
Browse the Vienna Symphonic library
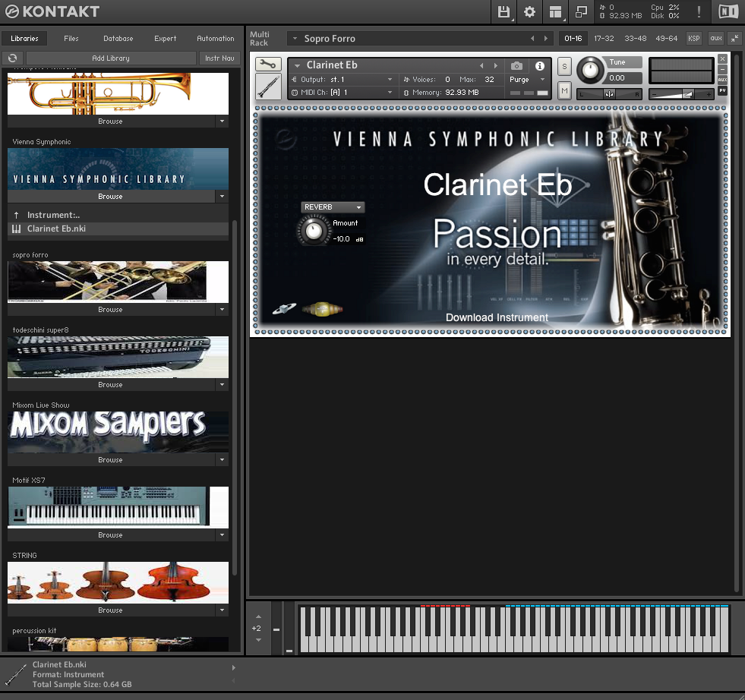[x=111, y=196]
